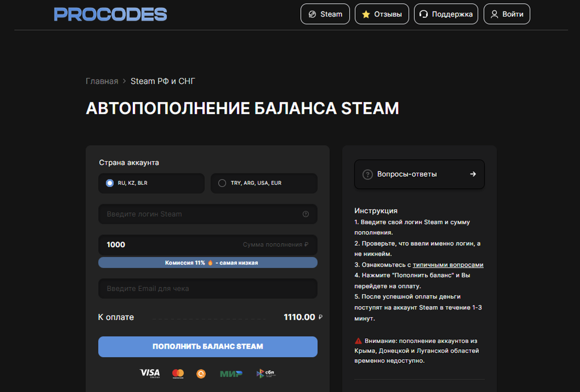This screenshot has width=580, height=392.
Task: Click the headset icon in Поддержка
Action: coord(423,14)
